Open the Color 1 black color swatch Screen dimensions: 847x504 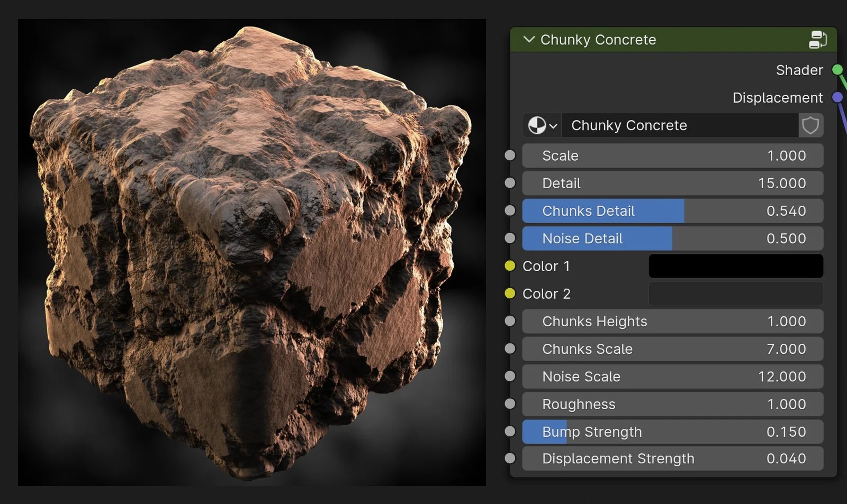(735, 266)
